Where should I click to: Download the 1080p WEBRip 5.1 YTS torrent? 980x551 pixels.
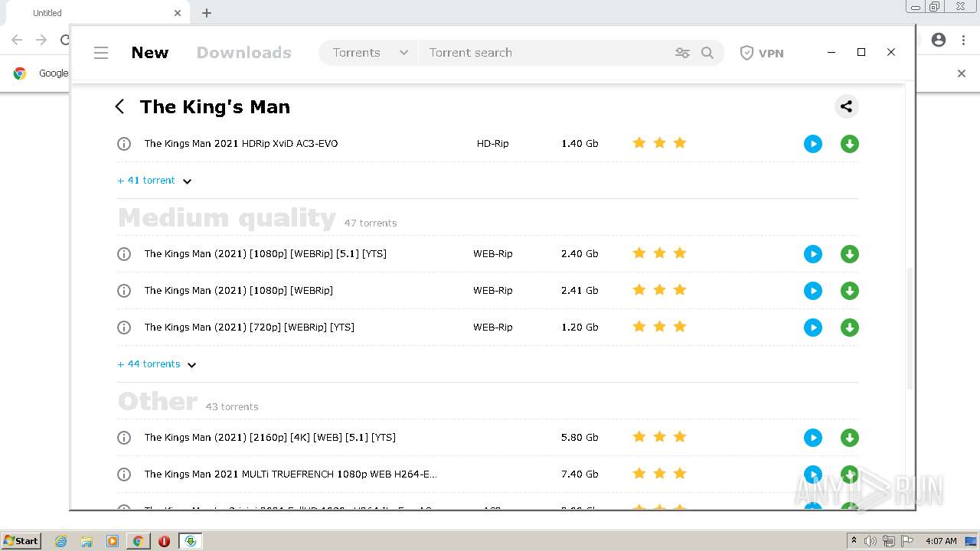[850, 254]
